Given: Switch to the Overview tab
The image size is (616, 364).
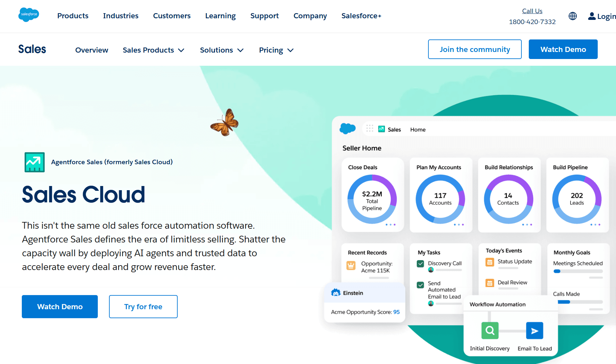Looking at the screenshot, I should coord(92,50).
